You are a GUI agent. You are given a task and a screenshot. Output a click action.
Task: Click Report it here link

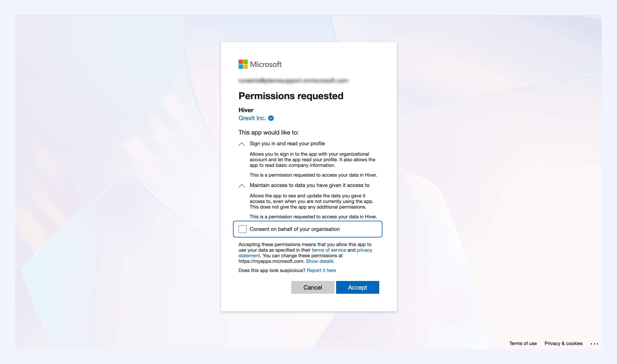coord(321,270)
